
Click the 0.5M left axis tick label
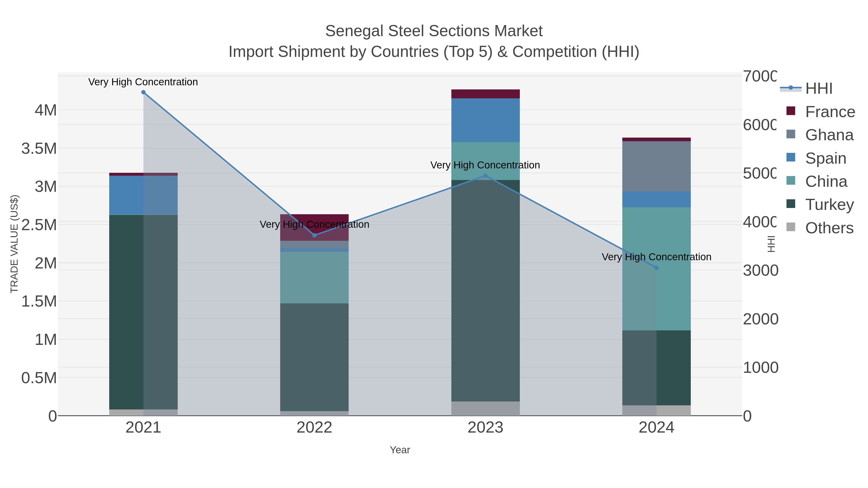39,378
